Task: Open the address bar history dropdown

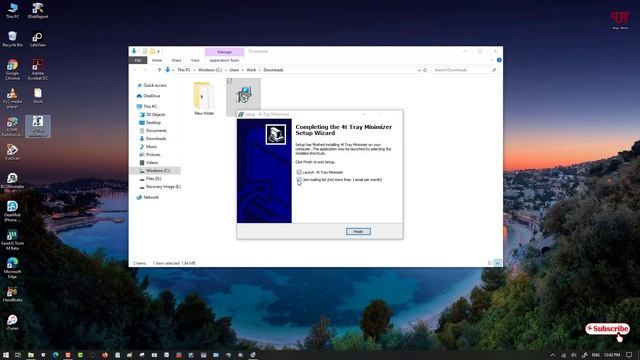Action: click(419, 70)
